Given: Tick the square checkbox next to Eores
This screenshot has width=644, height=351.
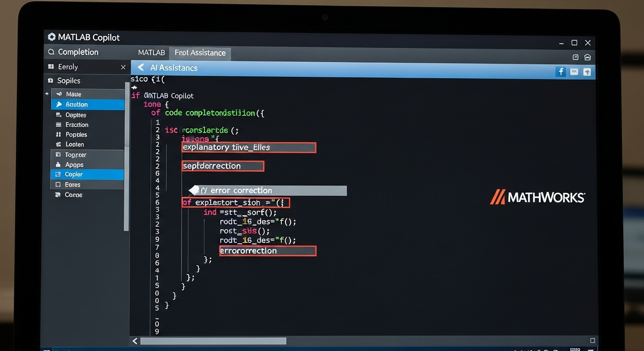Looking at the screenshot, I should point(58,185).
